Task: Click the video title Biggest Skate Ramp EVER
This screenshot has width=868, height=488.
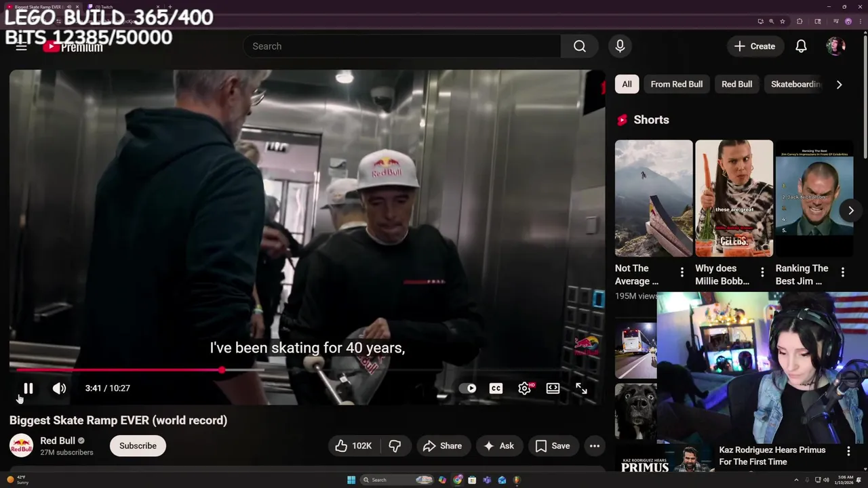Action: pyautogui.click(x=118, y=420)
